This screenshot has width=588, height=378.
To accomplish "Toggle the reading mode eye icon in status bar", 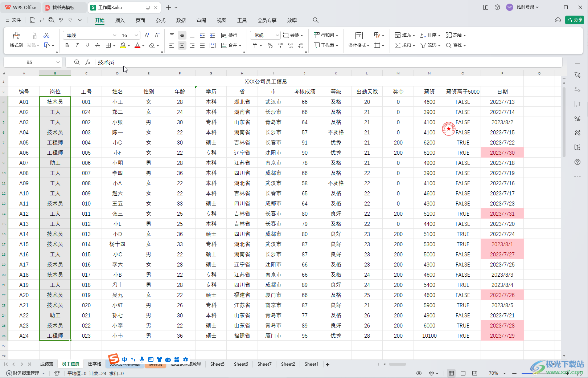I will coord(419,373).
